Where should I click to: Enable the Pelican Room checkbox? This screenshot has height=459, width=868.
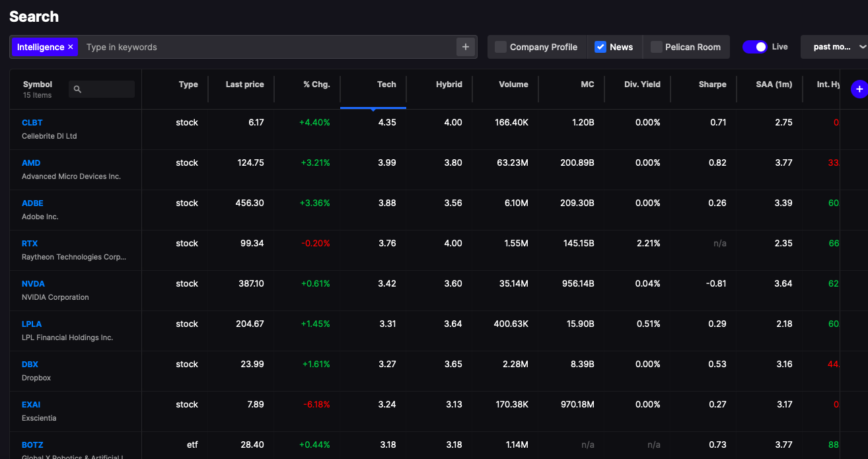(x=657, y=47)
